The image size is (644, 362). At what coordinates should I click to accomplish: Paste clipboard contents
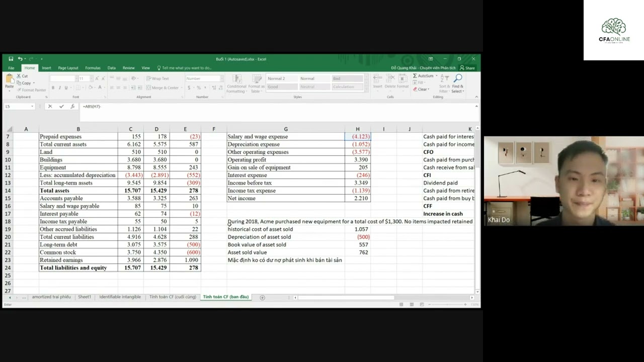pyautogui.click(x=10, y=81)
